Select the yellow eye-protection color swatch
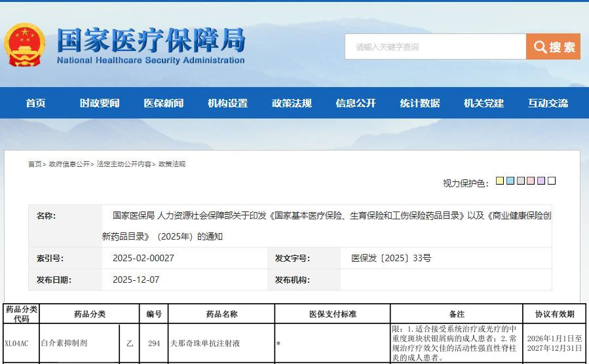Viewport: 589px width, 364px height. (500, 181)
